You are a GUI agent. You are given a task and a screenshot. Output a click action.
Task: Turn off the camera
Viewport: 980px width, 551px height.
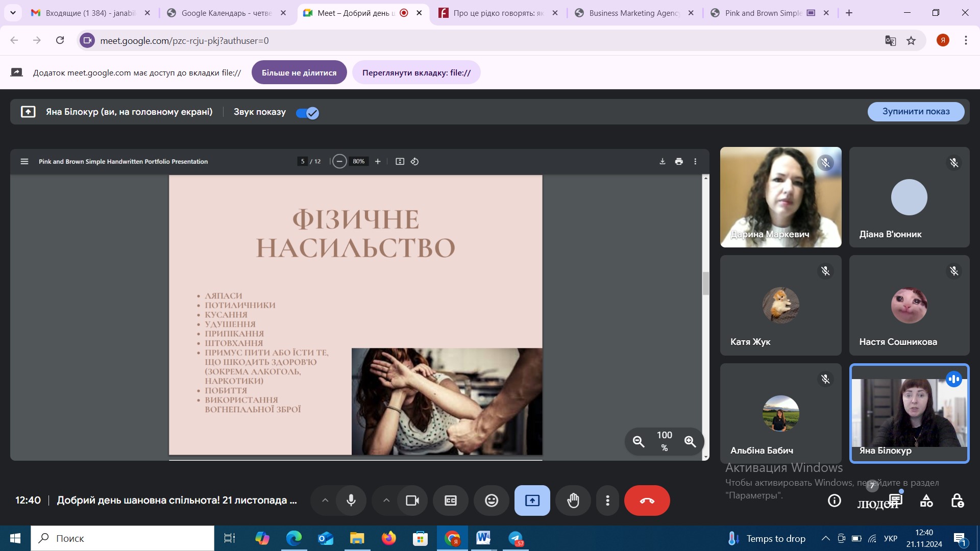(412, 500)
